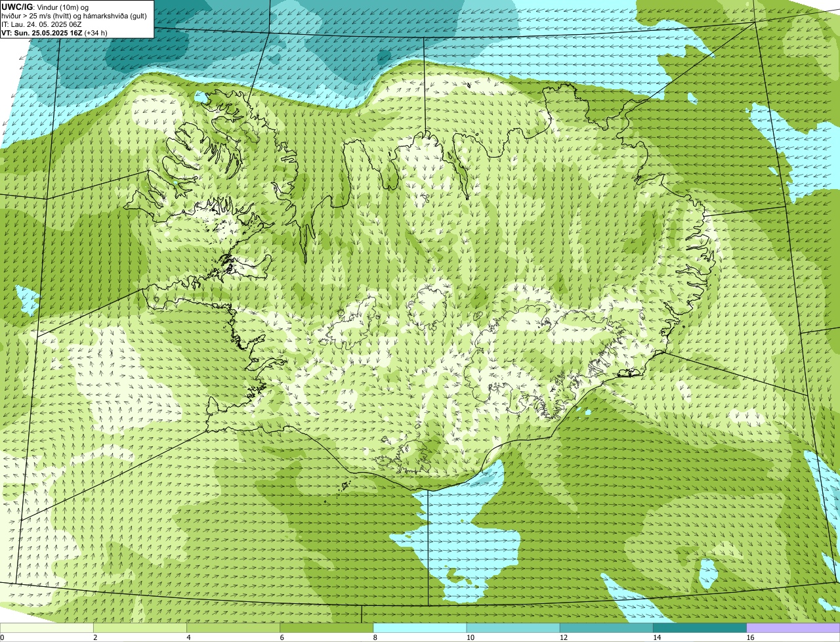Viewport: 840px width, 642px height.
Task: Select the 12–14 m/s teal legend swatch
Action: [x=606, y=628]
